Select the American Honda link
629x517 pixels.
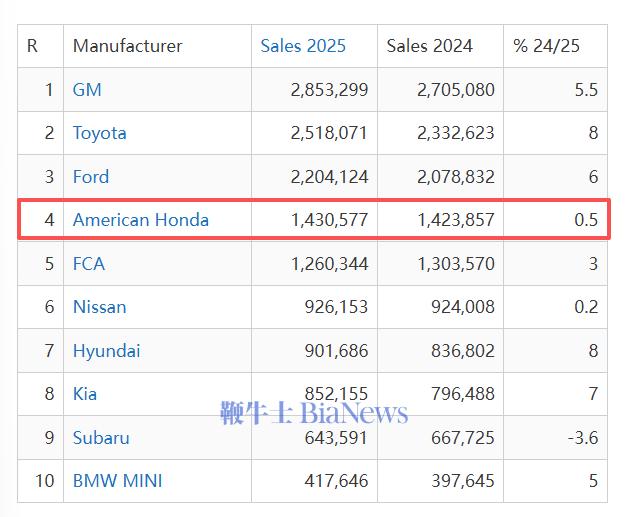coord(140,220)
